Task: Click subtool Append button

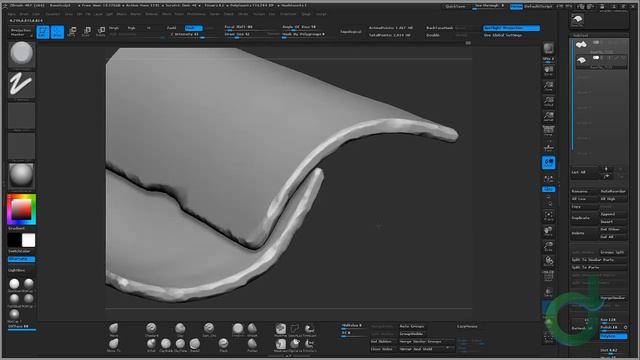Action: point(613,214)
